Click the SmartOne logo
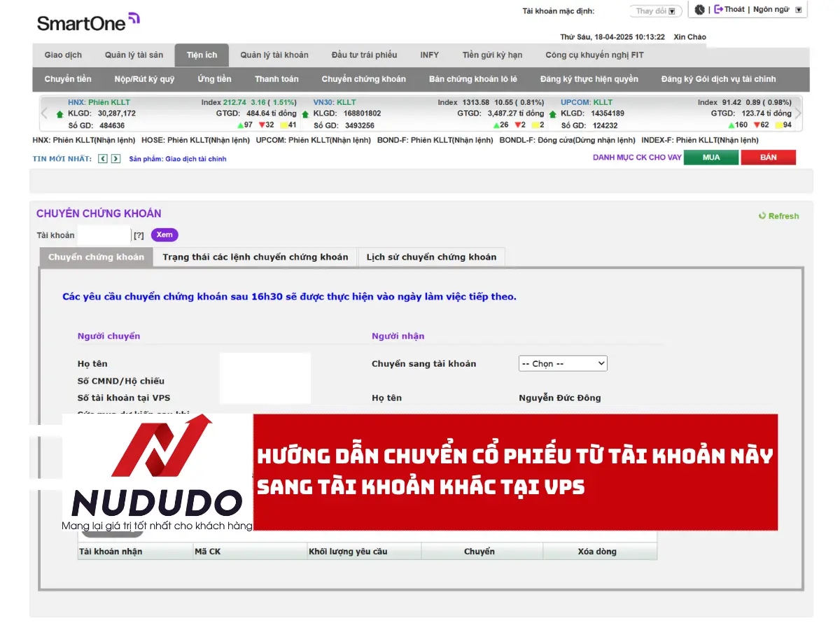 [88, 22]
